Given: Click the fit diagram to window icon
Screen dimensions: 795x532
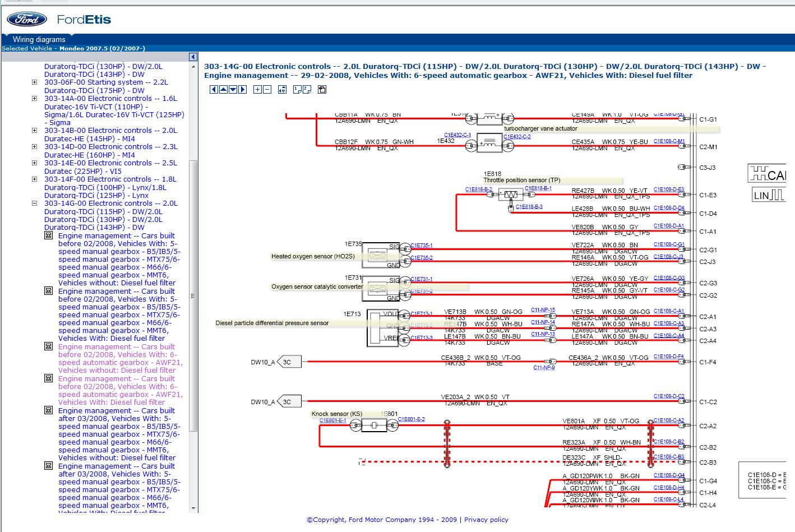Looking at the screenshot, I should click(x=282, y=90).
